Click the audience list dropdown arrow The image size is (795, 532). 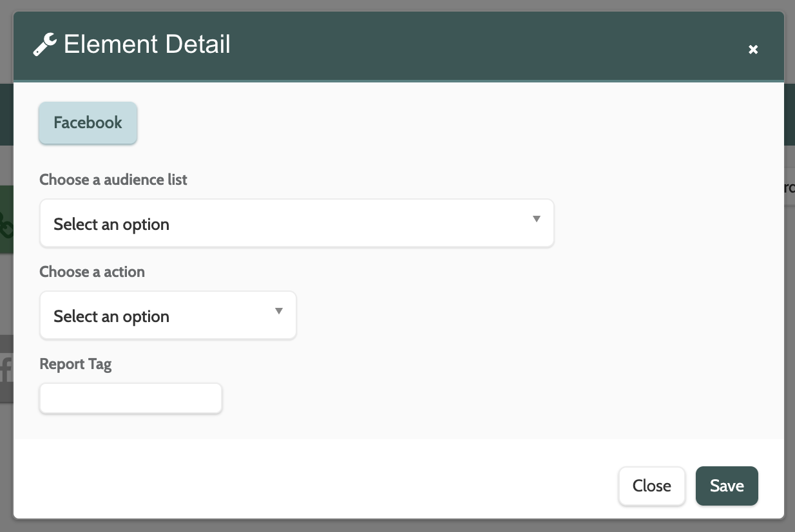tap(536, 220)
